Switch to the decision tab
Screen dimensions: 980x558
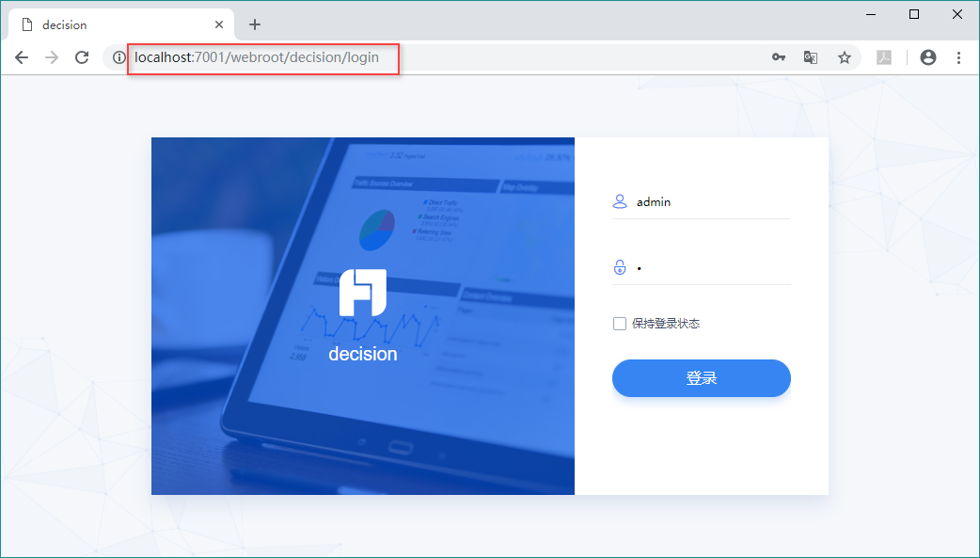121,25
